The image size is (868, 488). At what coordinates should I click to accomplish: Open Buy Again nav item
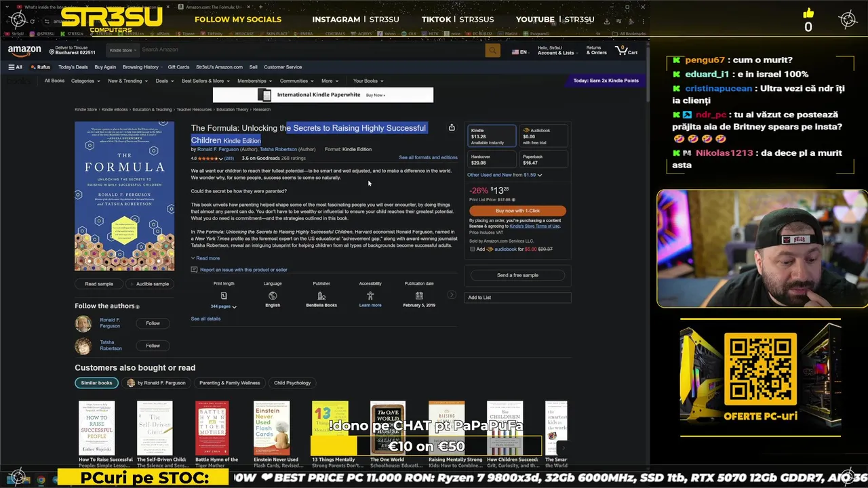[105, 67]
